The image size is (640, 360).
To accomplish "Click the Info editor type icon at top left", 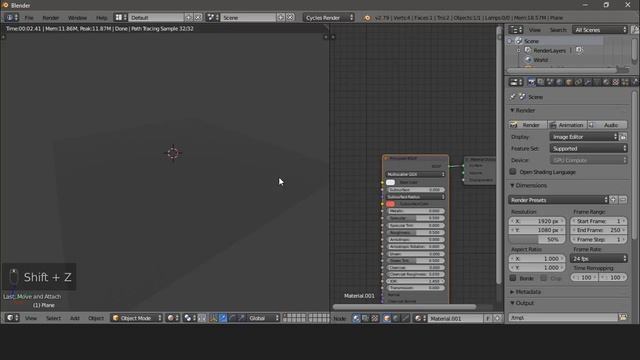I will click(11, 18).
